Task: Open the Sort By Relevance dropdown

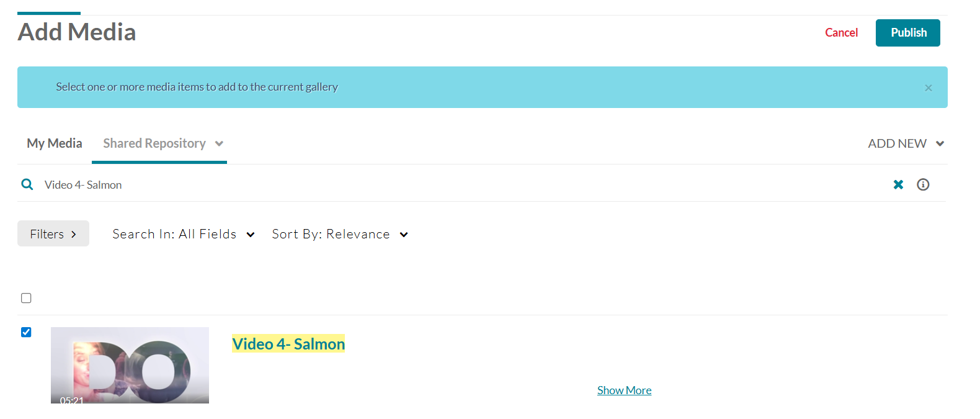Action: point(340,234)
